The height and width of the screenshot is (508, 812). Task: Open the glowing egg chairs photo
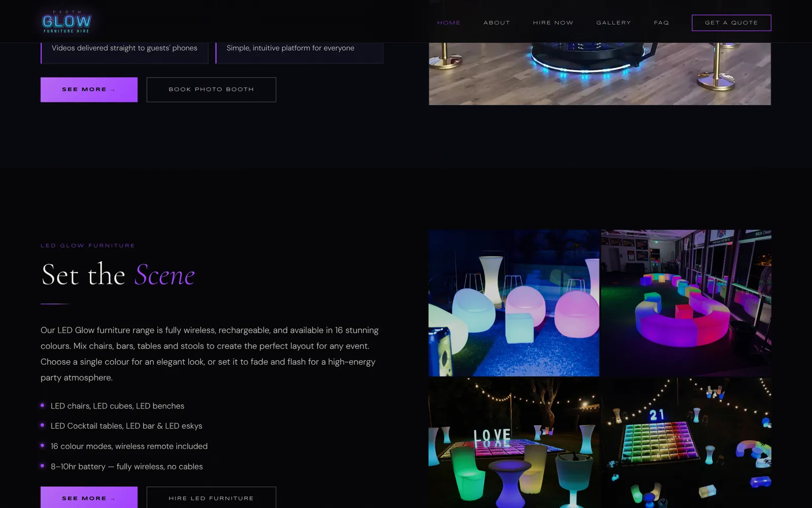point(514,303)
